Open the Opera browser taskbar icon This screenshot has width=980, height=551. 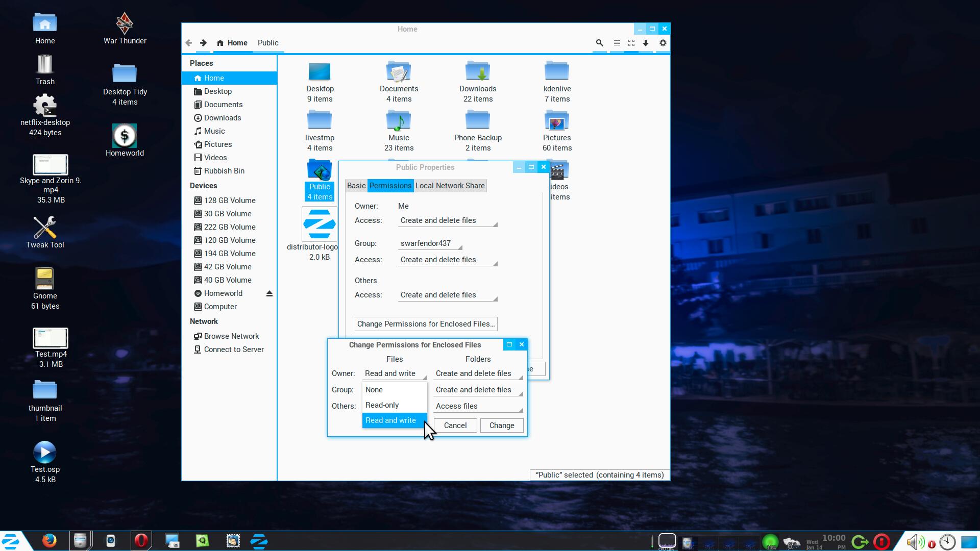141,540
